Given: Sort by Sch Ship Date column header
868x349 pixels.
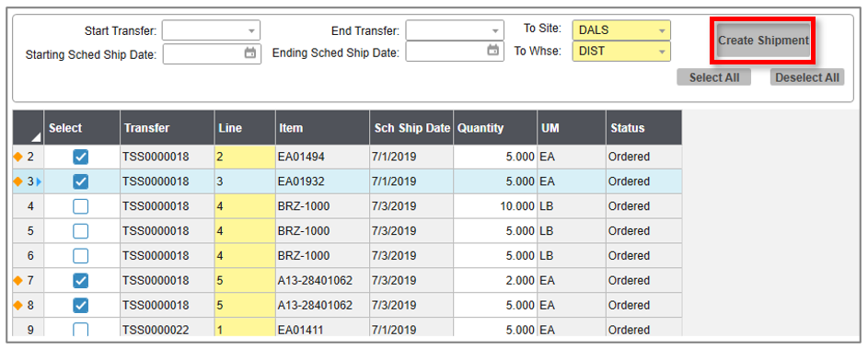Looking at the screenshot, I should click(x=411, y=128).
